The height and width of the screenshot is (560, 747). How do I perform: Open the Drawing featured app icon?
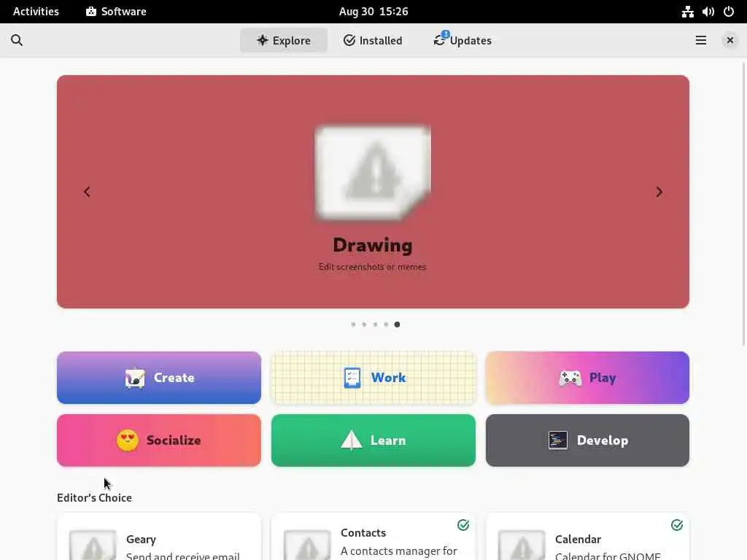click(x=373, y=173)
